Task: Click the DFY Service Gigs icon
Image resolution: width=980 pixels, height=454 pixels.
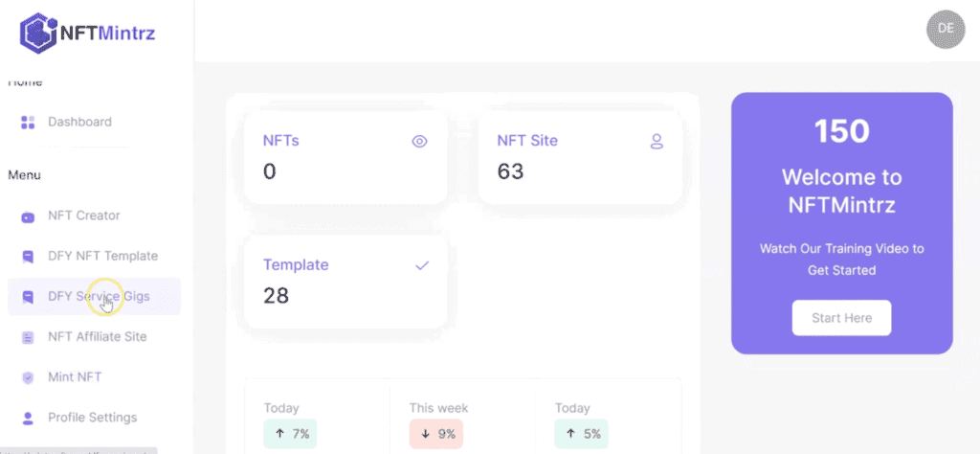Action: pyautogui.click(x=28, y=297)
